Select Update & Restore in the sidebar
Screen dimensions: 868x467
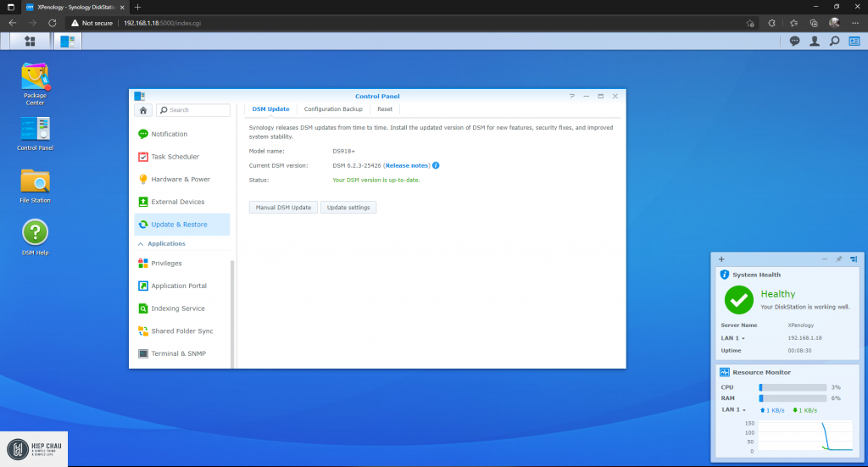182,225
